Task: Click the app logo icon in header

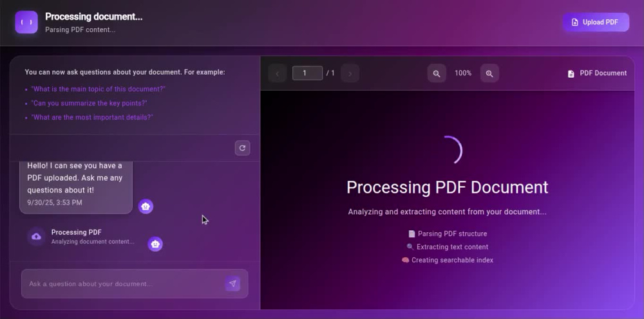Action: [x=26, y=22]
